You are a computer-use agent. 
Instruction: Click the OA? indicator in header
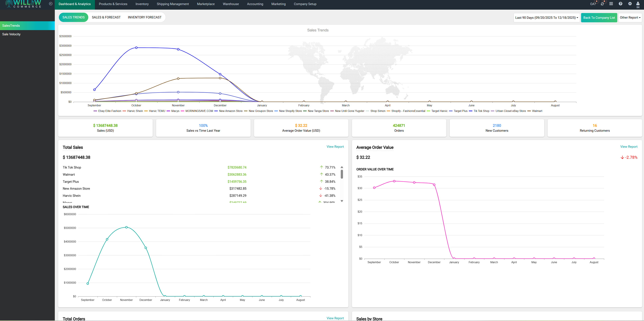(x=593, y=4)
